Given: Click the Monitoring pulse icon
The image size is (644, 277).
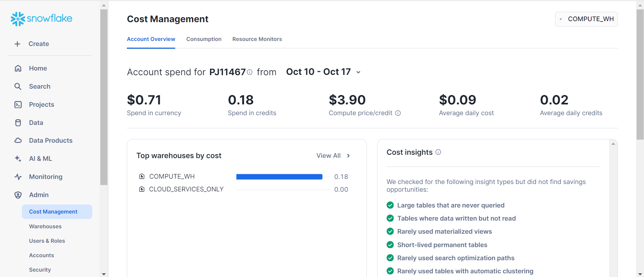Looking at the screenshot, I should pyautogui.click(x=18, y=177).
